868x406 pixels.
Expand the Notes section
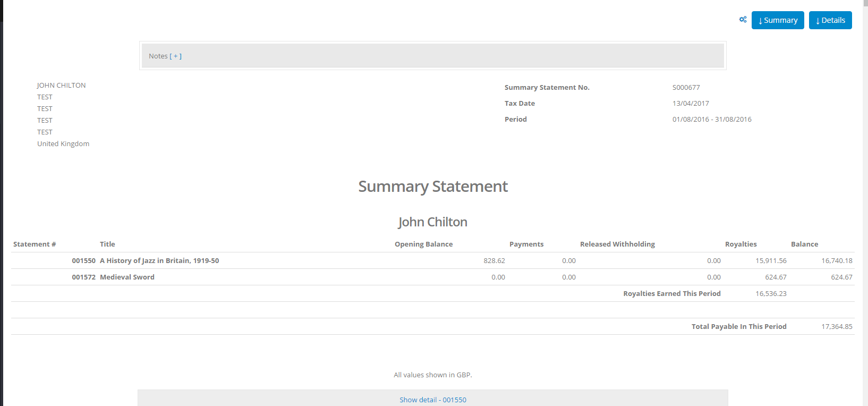pos(175,56)
